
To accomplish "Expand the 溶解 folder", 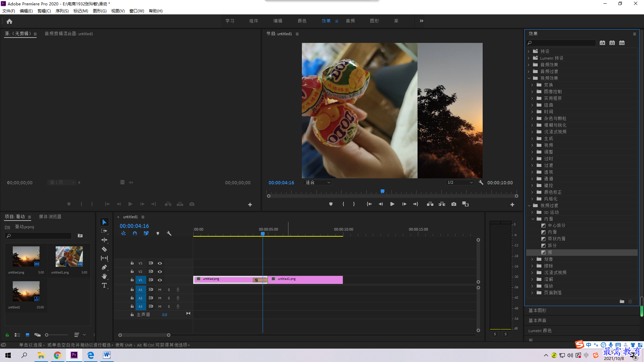I will (532, 279).
